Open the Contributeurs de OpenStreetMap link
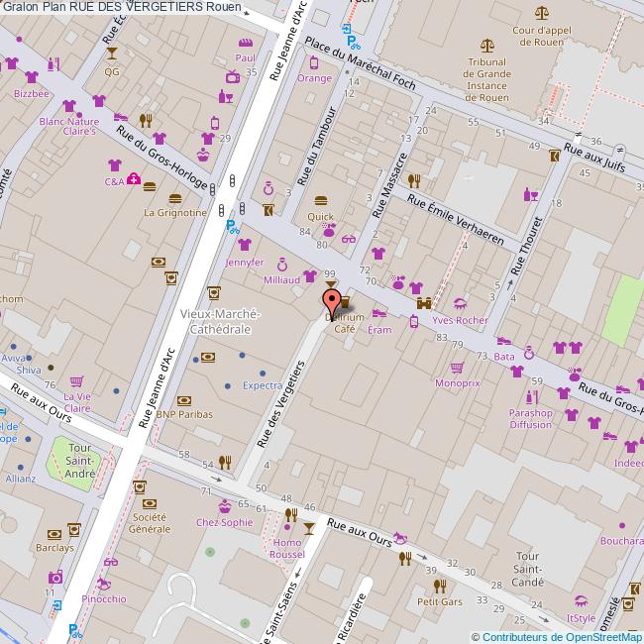644x644 pixels. [x=558, y=636]
